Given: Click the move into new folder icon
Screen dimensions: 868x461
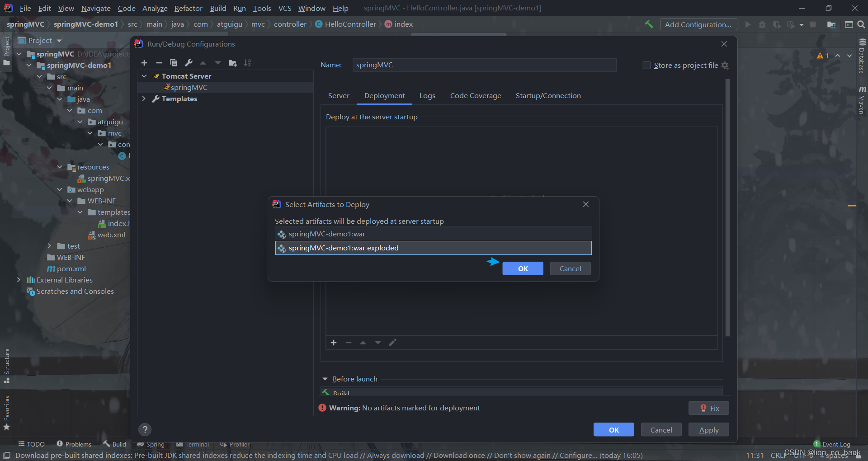Looking at the screenshot, I should click(233, 63).
